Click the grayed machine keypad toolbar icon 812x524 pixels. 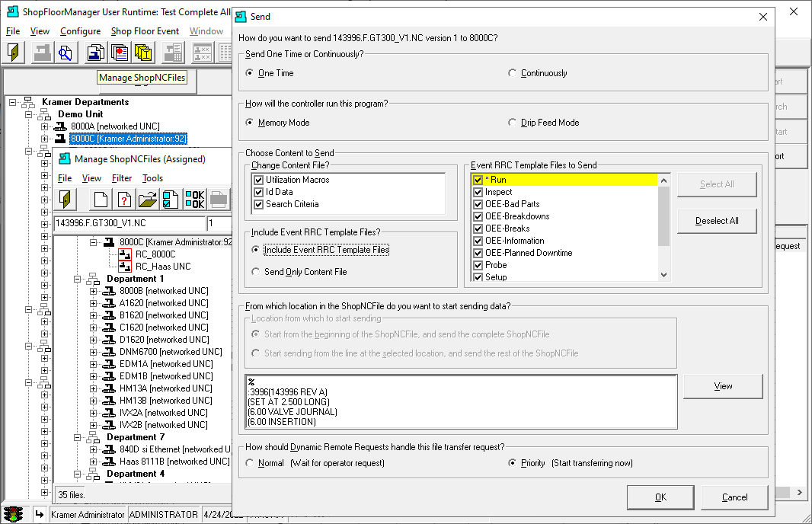[172, 53]
